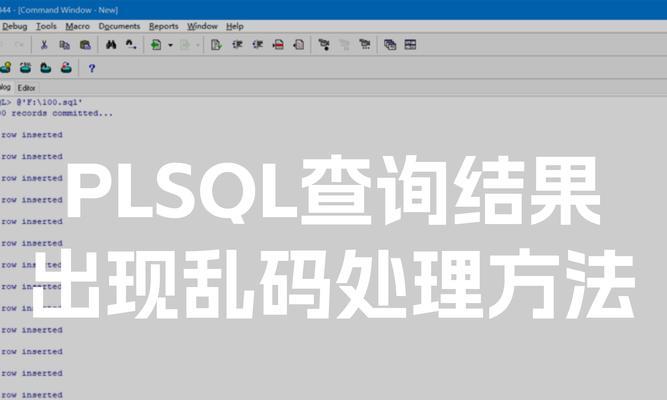Open the Reports menu
This screenshot has width=667, height=400.
click(163, 26)
